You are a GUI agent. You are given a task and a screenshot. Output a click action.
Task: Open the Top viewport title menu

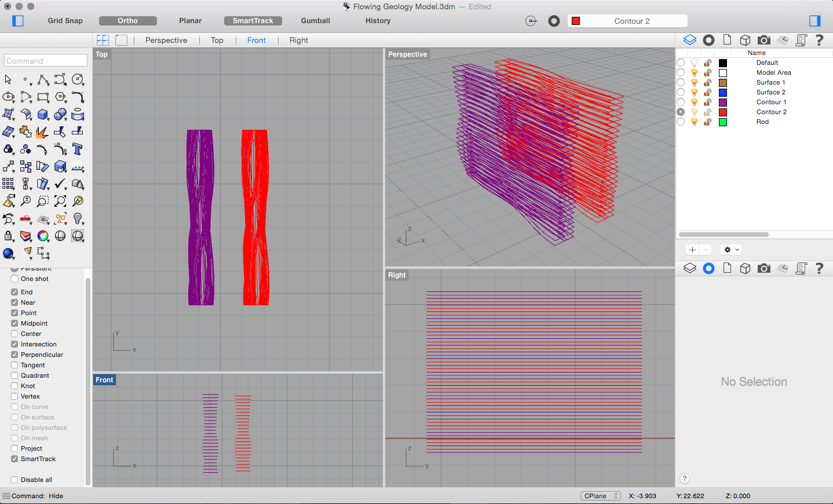(x=101, y=54)
